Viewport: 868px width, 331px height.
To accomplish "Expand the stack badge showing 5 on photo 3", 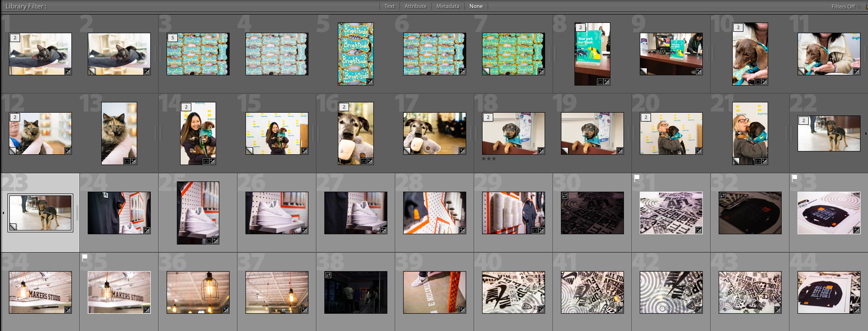I will [x=172, y=38].
